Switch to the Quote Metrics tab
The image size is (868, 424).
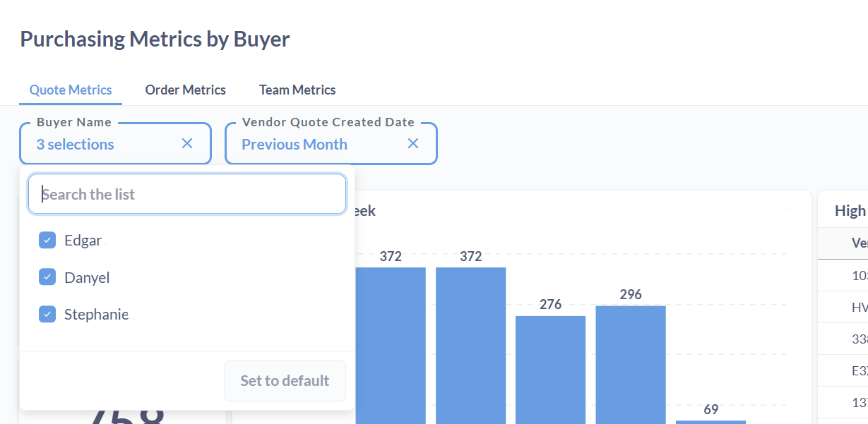[71, 90]
